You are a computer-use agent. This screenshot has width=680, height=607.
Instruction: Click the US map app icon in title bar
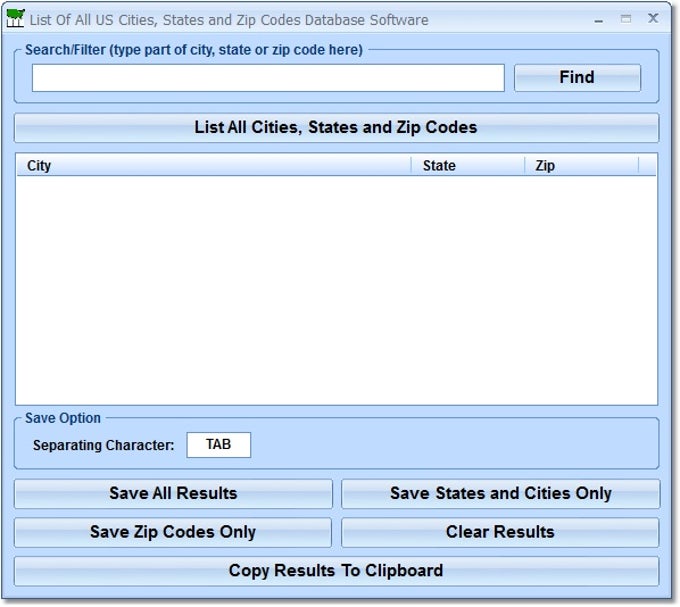tap(15, 18)
